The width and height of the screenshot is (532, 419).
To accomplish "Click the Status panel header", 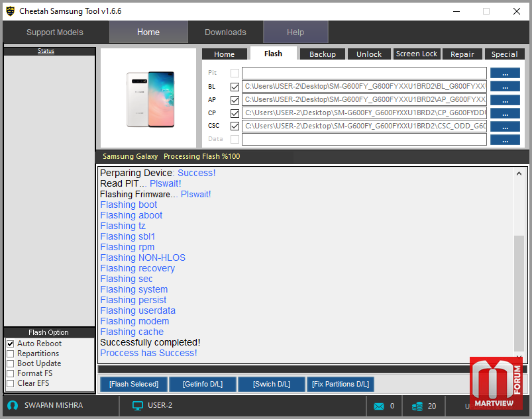I will pyautogui.click(x=49, y=51).
